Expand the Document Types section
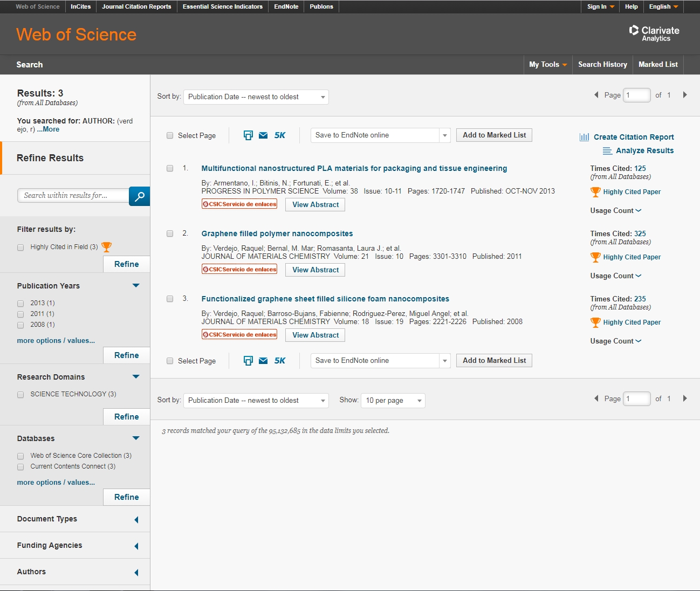This screenshot has width=700, height=591. click(x=136, y=520)
